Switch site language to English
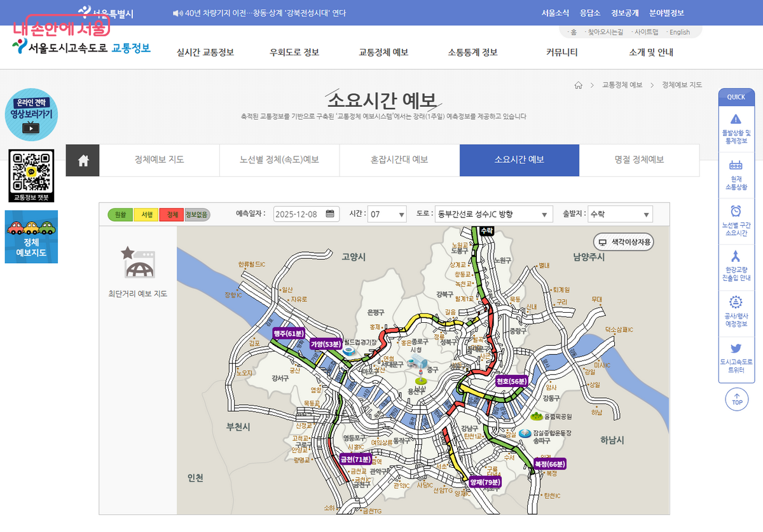This screenshot has width=763, height=532. [x=679, y=32]
